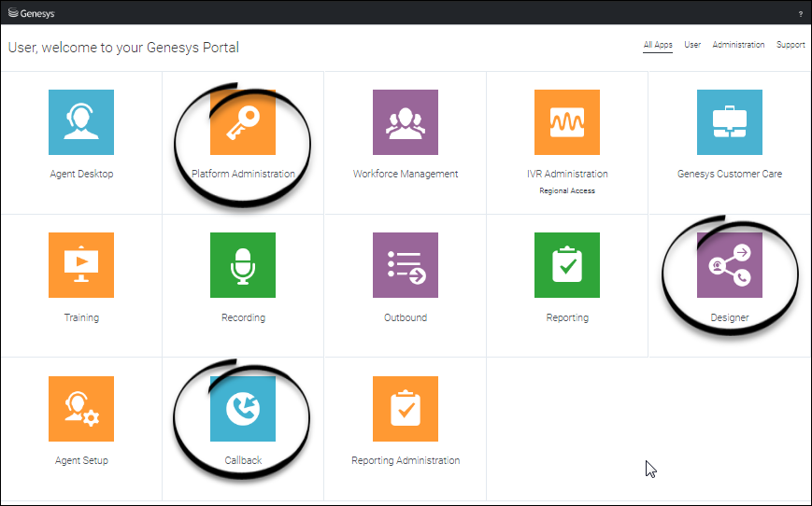Image resolution: width=812 pixels, height=506 pixels.
Task: Click the help question mark icon
Action: click(800, 13)
